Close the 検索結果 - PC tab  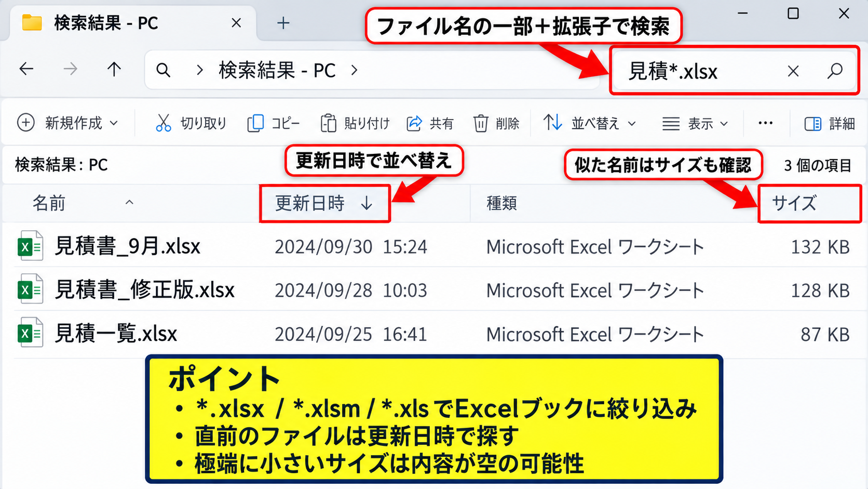(x=236, y=23)
